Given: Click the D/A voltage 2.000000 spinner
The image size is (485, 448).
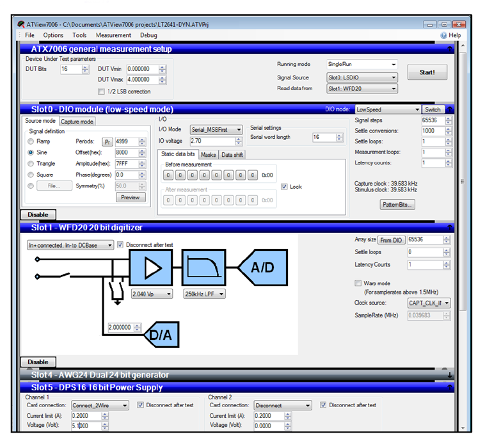Looking at the screenshot, I should point(138,327).
